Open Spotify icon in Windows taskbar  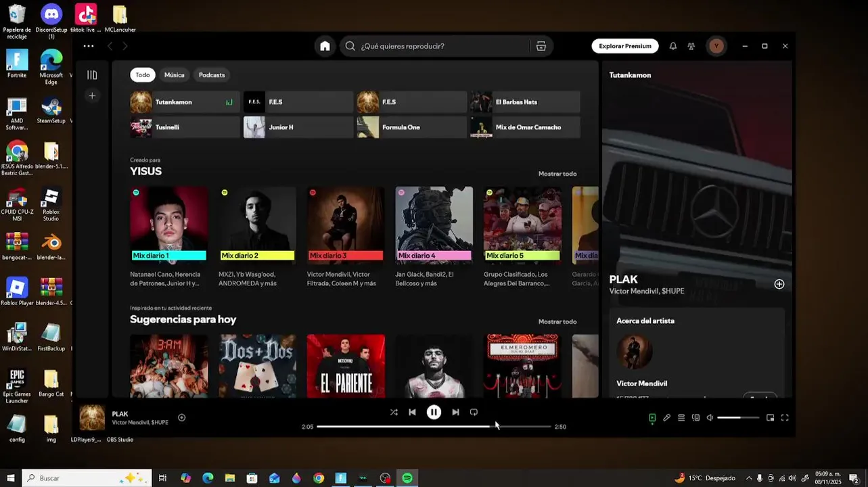[407, 478]
